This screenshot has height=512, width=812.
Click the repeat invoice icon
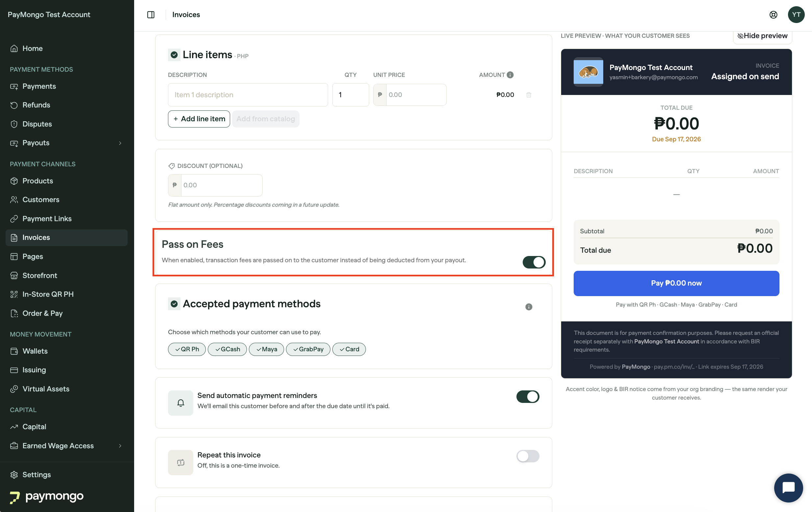pyautogui.click(x=180, y=462)
